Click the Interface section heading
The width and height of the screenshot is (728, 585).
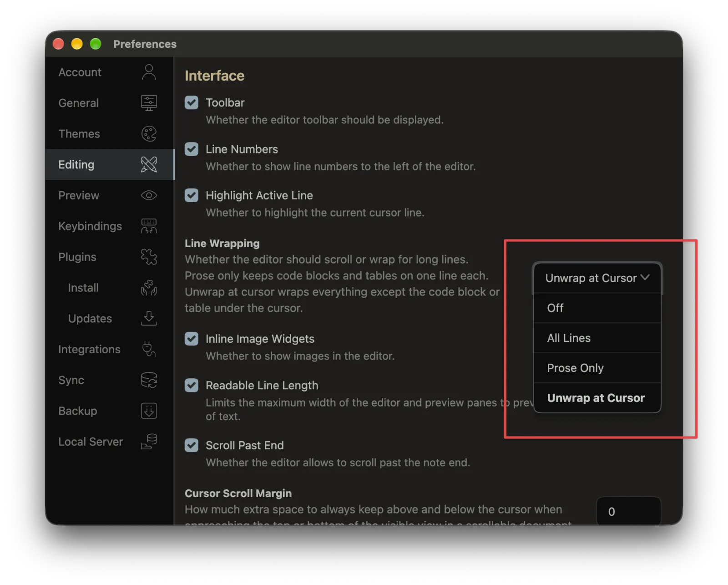(x=215, y=76)
